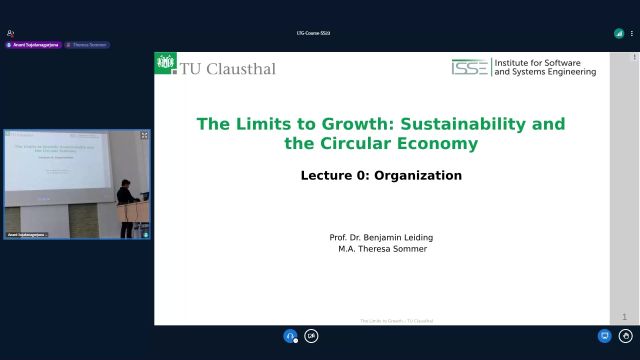Select the Theresa Sommer talking indicator
Image resolution: width=640 pixels, height=360 pixels.
tap(87, 45)
